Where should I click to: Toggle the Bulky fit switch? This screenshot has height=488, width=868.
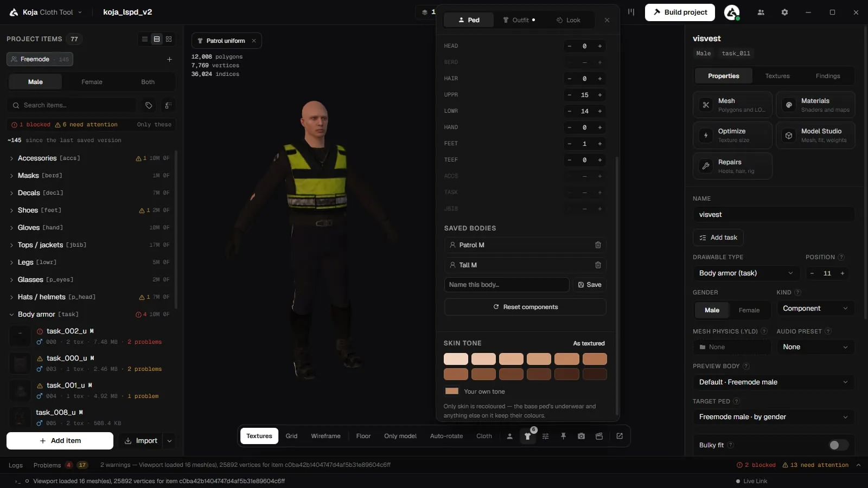pyautogui.click(x=838, y=445)
